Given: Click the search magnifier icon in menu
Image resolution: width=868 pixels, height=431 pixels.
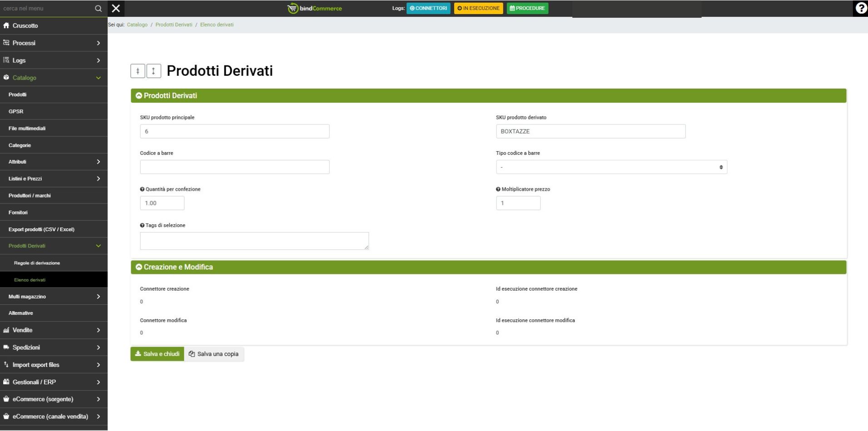Looking at the screenshot, I should click(x=98, y=9).
